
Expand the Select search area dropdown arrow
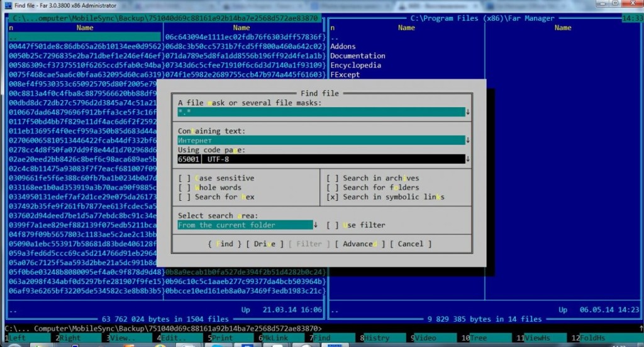click(x=316, y=225)
